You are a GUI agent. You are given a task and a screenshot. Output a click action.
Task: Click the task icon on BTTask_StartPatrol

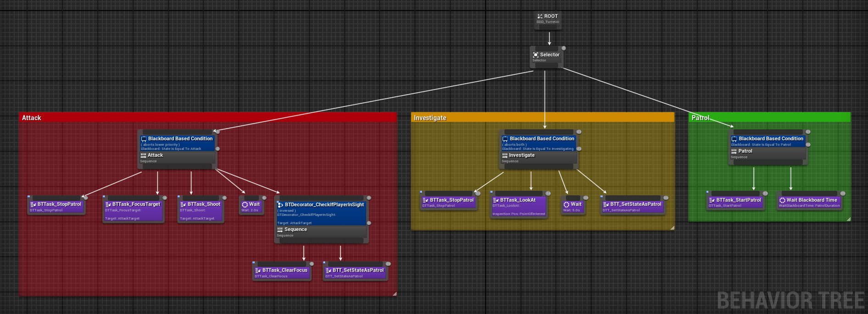(712, 200)
